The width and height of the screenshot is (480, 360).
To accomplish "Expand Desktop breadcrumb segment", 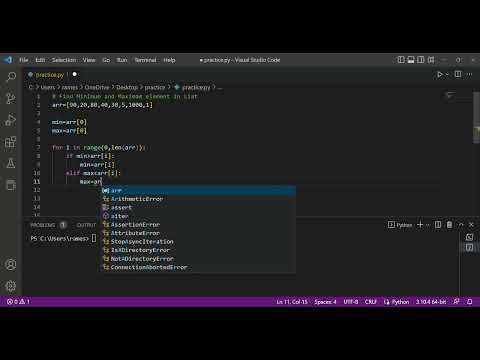I will pyautogui.click(x=127, y=87).
